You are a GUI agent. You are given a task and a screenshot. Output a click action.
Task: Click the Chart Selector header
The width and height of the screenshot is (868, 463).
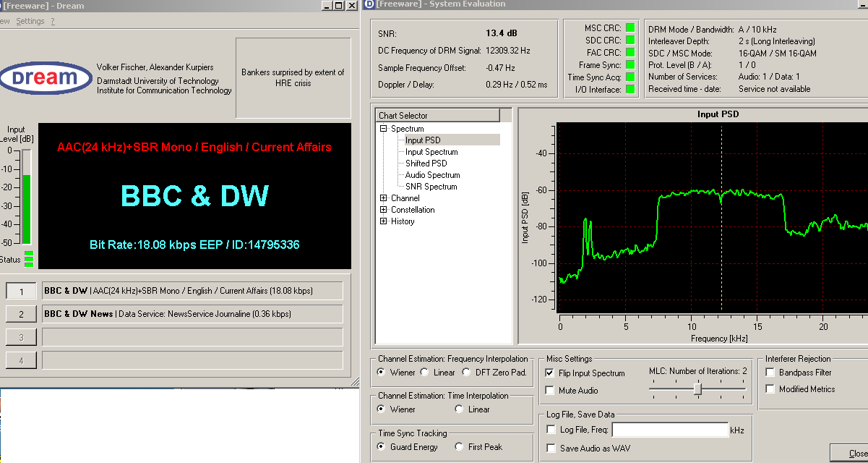coord(438,116)
